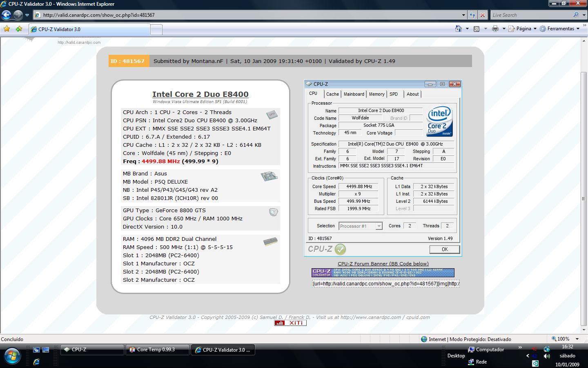Click the CPU-Z validated checkmark icon

click(340, 249)
